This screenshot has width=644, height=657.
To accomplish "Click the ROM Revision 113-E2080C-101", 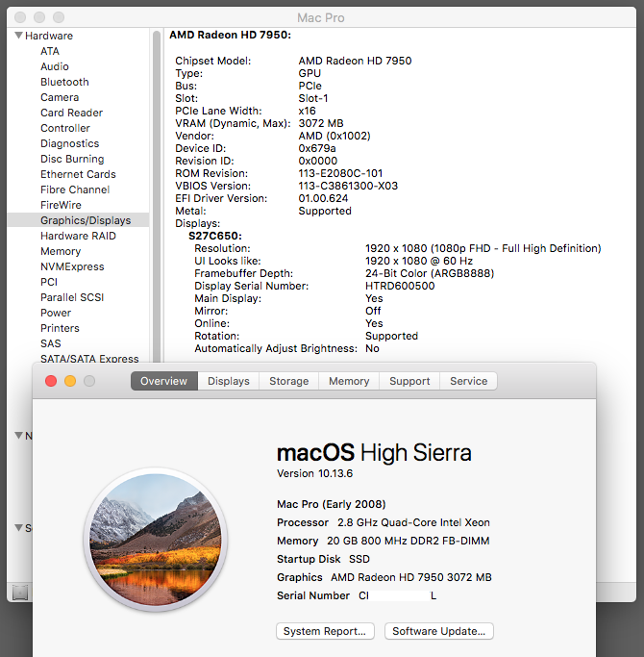I will pyautogui.click(x=340, y=173).
